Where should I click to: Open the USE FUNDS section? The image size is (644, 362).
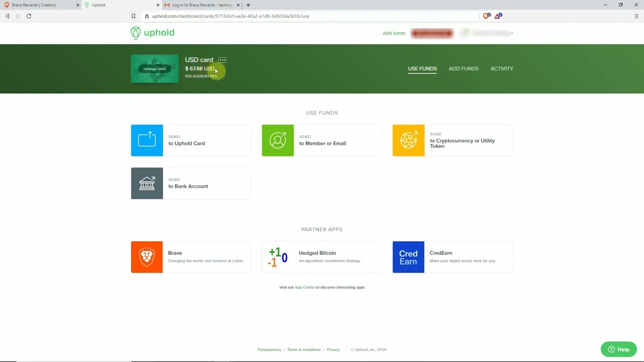click(422, 68)
